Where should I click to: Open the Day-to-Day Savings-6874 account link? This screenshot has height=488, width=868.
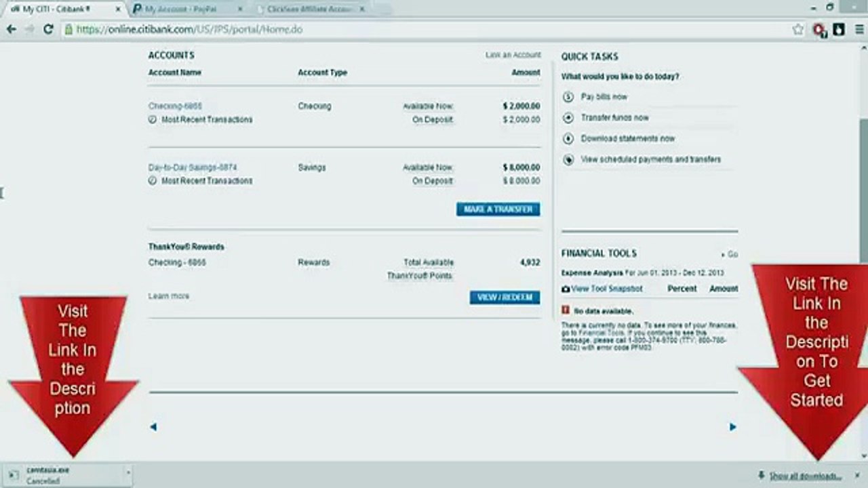point(193,167)
